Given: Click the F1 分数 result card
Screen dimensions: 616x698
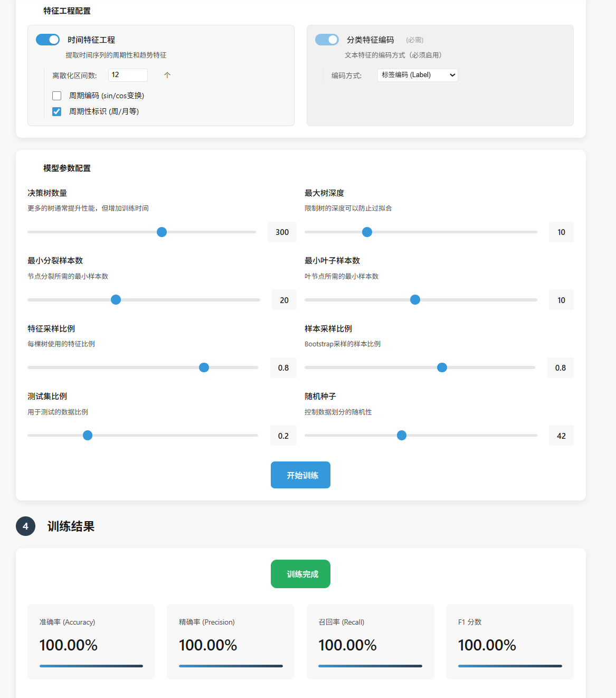Looking at the screenshot, I should coord(509,642).
